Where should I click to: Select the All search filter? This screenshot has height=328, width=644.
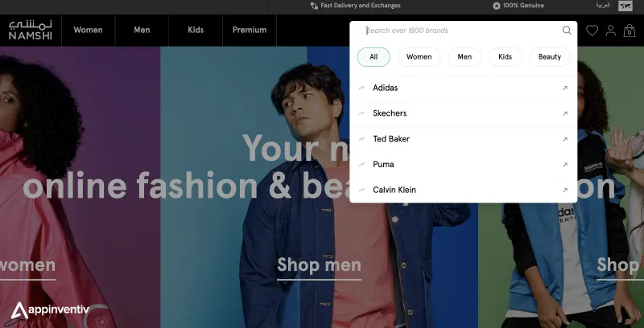[x=374, y=57]
